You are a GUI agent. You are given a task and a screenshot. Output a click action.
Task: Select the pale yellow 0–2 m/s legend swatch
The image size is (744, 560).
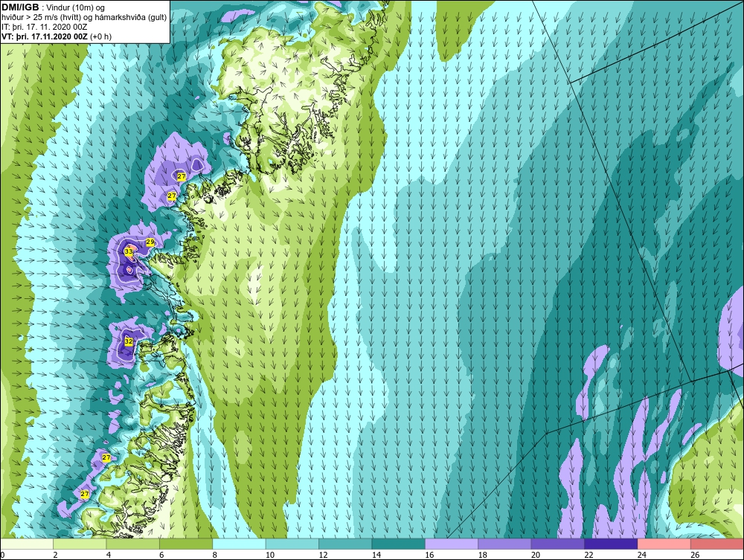pyautogui.click(x=27, y=544)
